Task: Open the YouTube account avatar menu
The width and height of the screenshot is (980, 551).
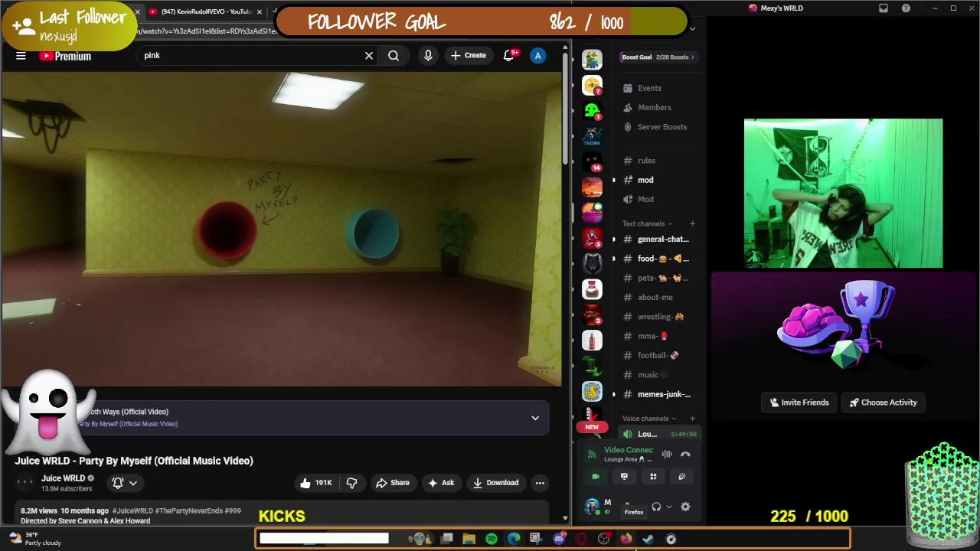Action: 537,55
